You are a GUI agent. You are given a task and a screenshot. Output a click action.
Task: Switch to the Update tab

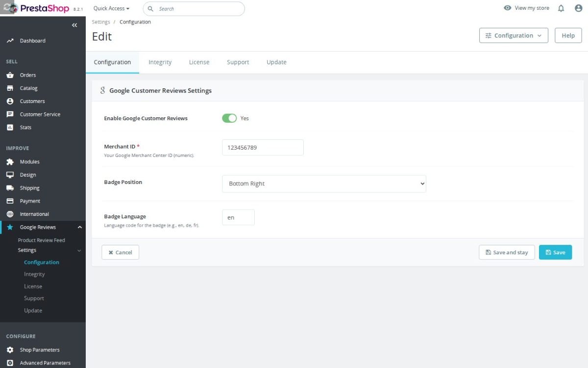pos(276,62)
